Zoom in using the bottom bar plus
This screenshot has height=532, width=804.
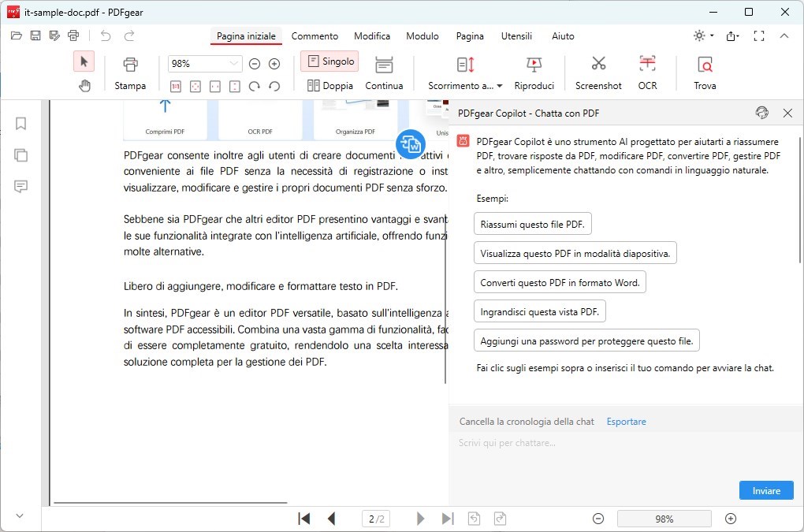click(x=731, y=519)
